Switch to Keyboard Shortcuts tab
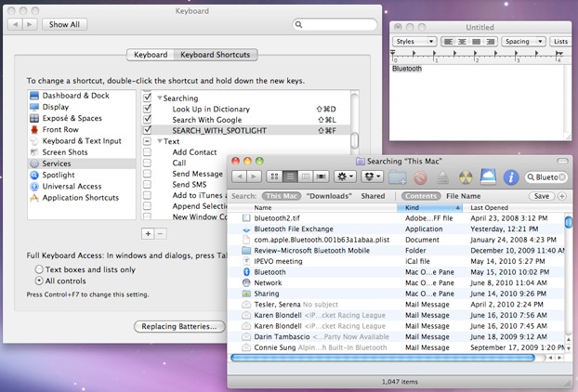 (216, 55)
